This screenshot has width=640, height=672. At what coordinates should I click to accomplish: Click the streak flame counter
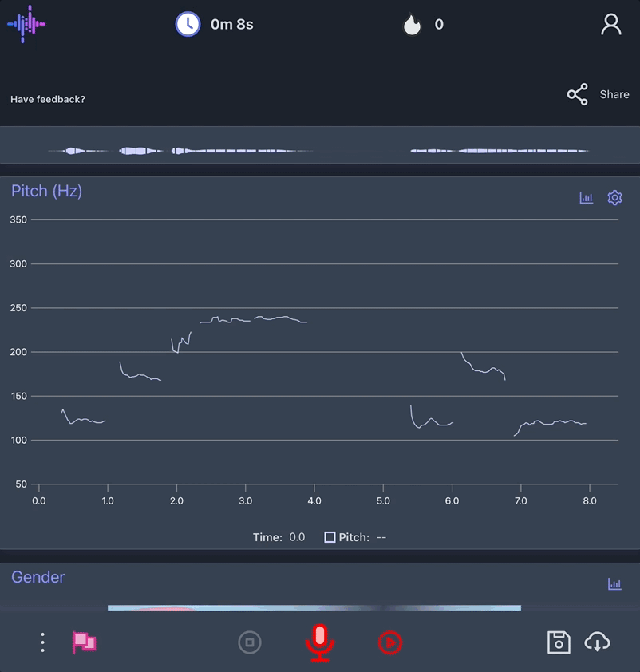click(423, 24)
